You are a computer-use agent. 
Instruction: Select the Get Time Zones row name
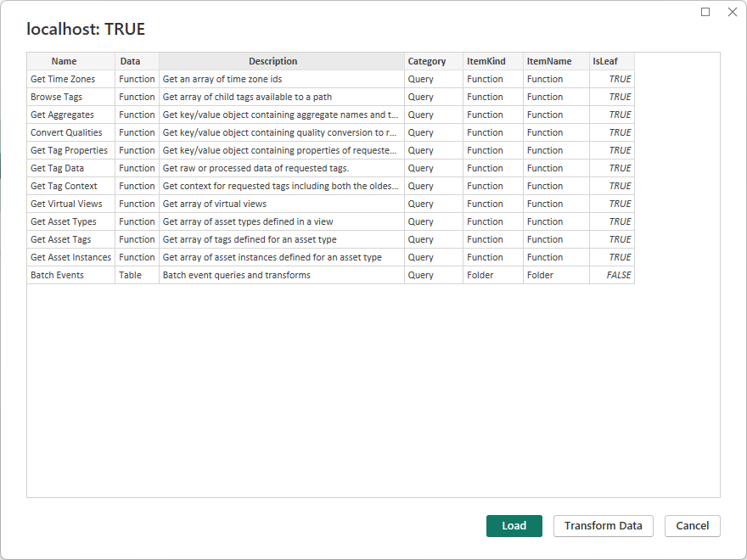(63, 79)
